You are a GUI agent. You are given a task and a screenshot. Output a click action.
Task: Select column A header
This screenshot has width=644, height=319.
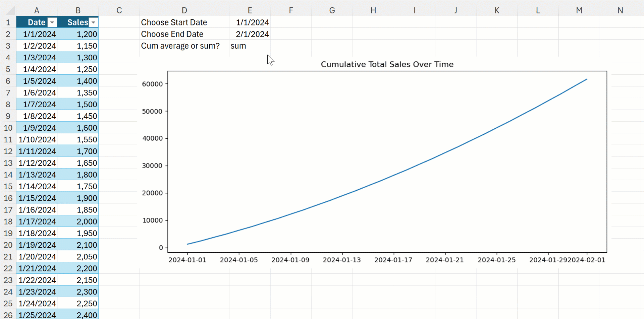click(x=37, y=10)
